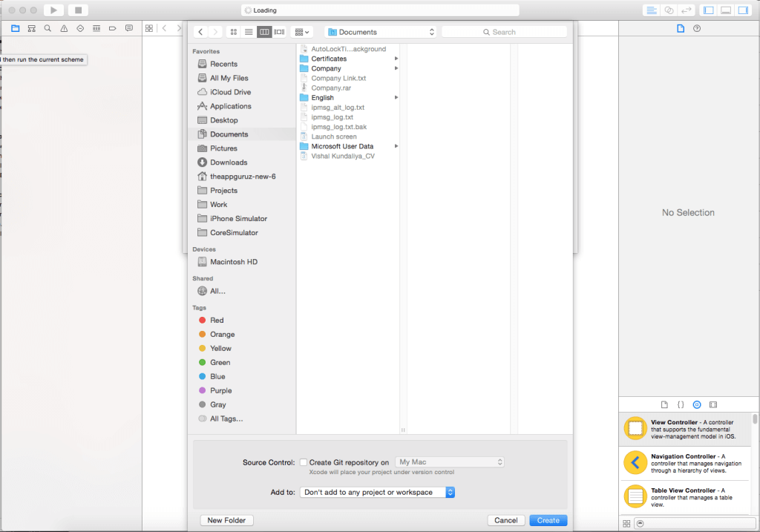Switch file dialog to list view
The height and width of the screenshot is (532, 760).
click(x=249, y=32)
